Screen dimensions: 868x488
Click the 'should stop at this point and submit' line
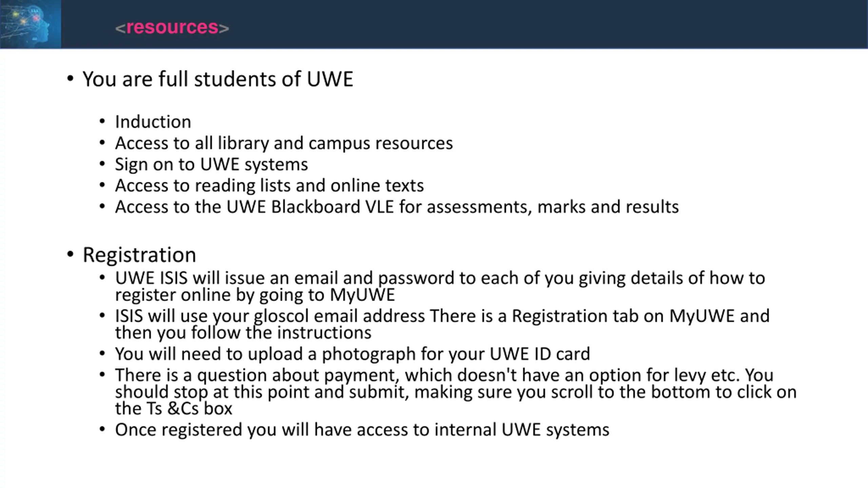coord(456,392)
